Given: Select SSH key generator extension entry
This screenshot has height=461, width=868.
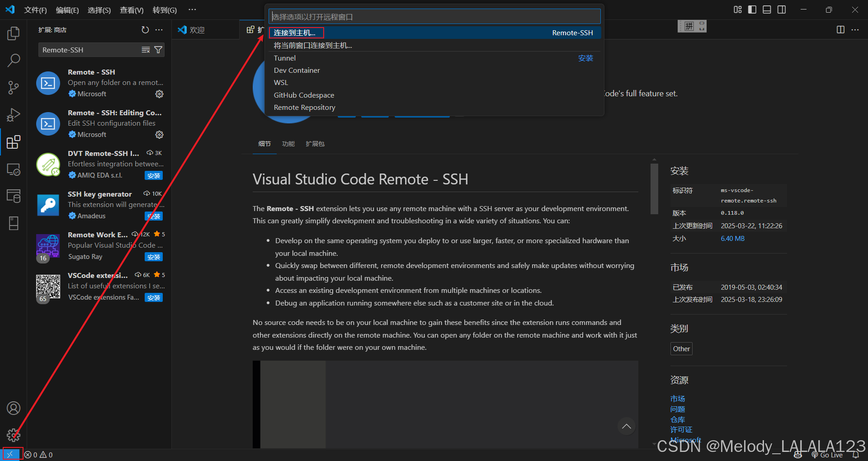Looking at the screenshot, I should pos(100,205).
